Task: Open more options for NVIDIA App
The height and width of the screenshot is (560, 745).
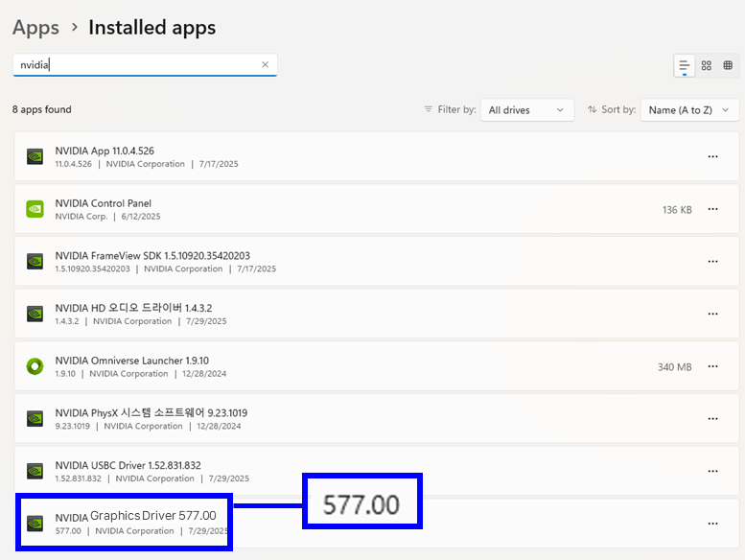Action: [x=712, y=156]
